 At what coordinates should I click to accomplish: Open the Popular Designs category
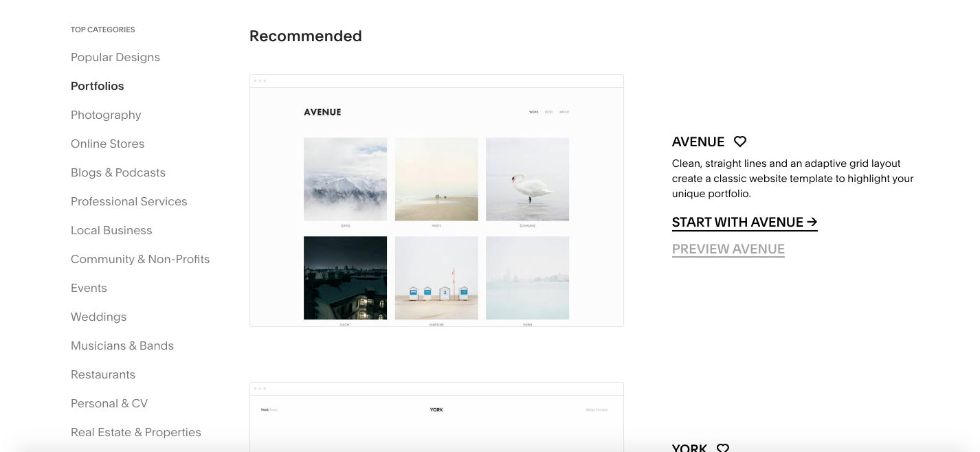115,57
